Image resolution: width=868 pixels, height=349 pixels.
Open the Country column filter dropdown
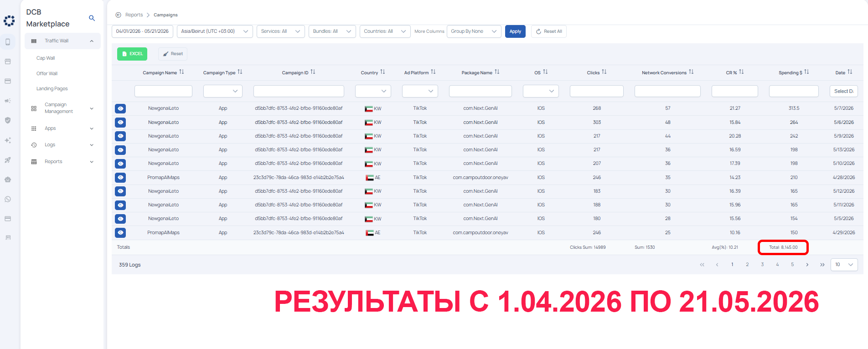click(x=373, y=91)
